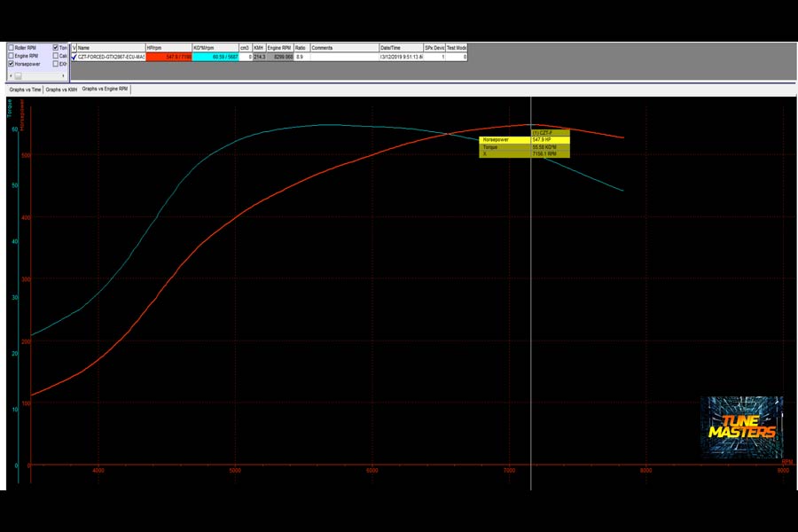
Task: Switch to Graphs vs Time tab
Action: pyautogui.click(x=25, y=90)
